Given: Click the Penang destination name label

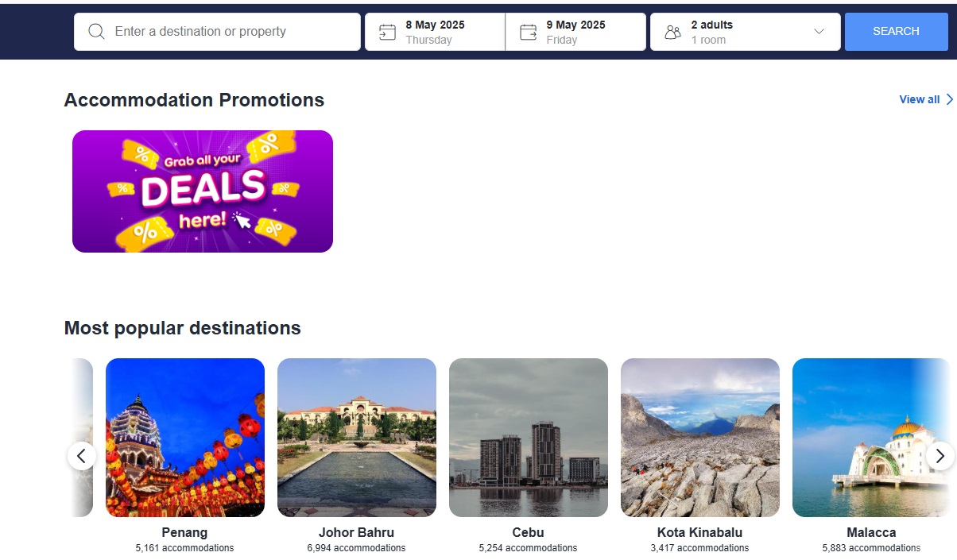Looking at the screenshot, I should (x=184, y=532).
